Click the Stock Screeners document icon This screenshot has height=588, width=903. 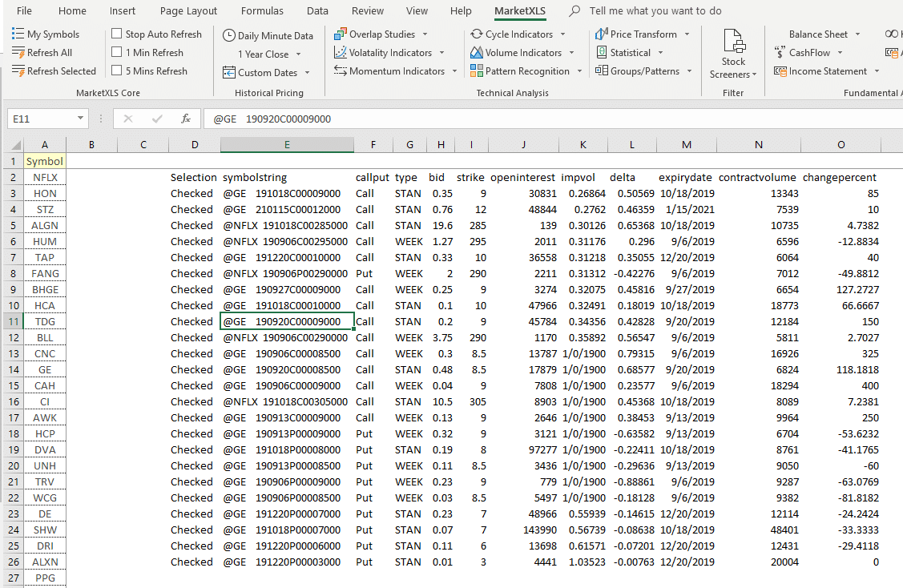pyautogui.click(x=734, y=41)
